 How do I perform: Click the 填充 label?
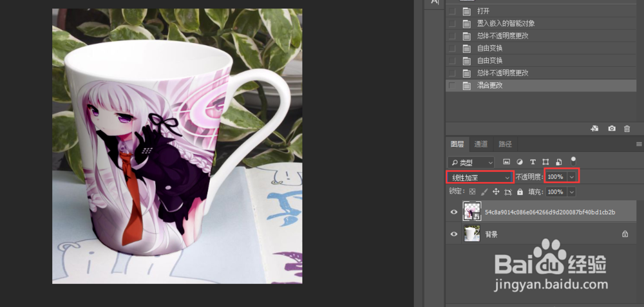[x=536, y=192]
